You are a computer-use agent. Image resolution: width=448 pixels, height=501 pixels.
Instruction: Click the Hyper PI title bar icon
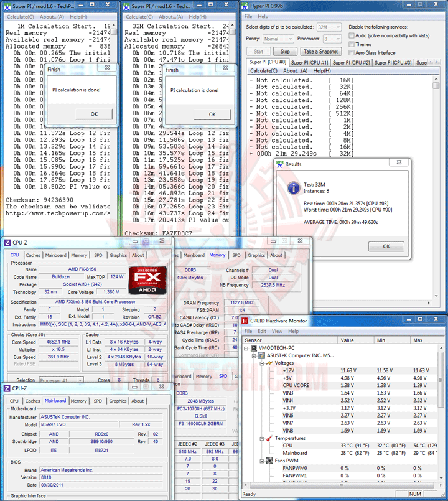pyautogui.click(x=245, y=6)
